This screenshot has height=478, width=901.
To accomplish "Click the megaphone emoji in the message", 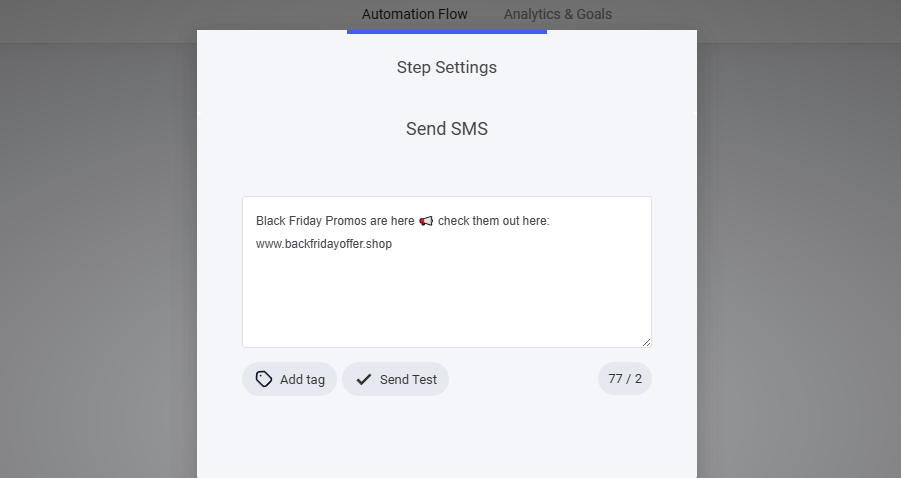I will point(426,221).
